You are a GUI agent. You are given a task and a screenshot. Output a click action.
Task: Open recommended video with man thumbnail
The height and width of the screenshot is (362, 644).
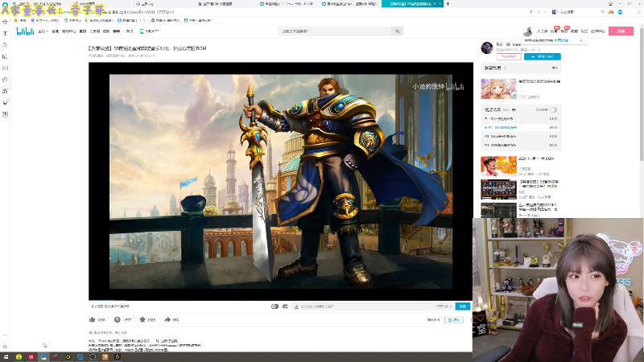(x=498, y=167)
